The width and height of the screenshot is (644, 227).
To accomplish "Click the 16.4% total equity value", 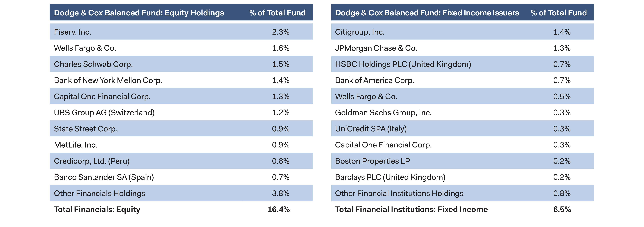I will (x=278, y=209).
